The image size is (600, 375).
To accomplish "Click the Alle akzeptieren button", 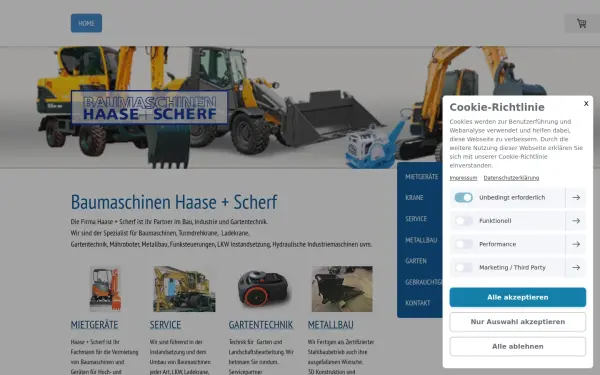I will point(517,297).
